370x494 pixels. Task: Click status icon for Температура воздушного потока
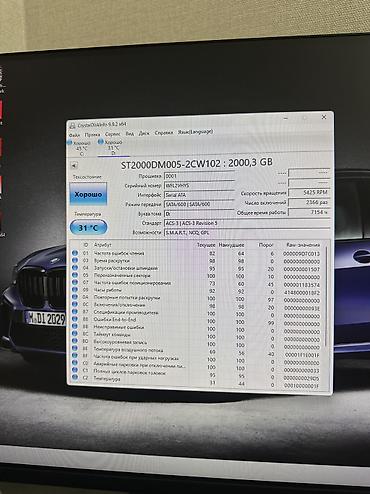[x=75, y=349]
